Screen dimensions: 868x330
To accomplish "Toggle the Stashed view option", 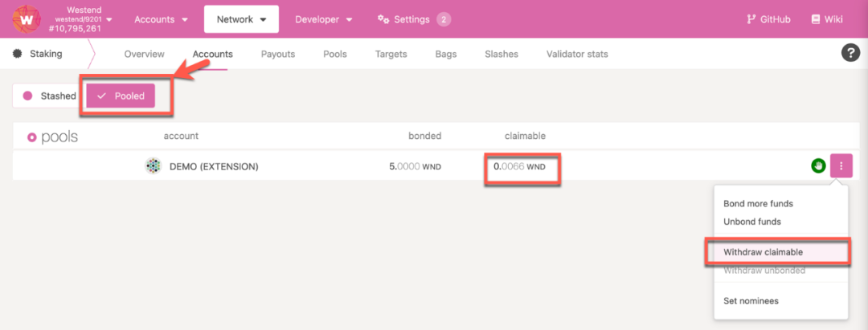I will click(x=49, y=96).
